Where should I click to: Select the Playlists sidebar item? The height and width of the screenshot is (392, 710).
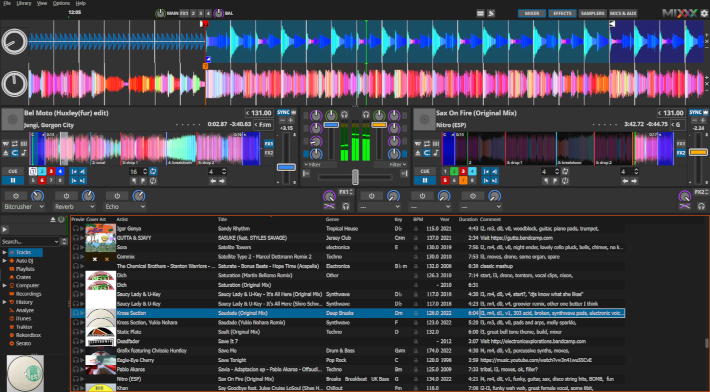click(25, 269)
